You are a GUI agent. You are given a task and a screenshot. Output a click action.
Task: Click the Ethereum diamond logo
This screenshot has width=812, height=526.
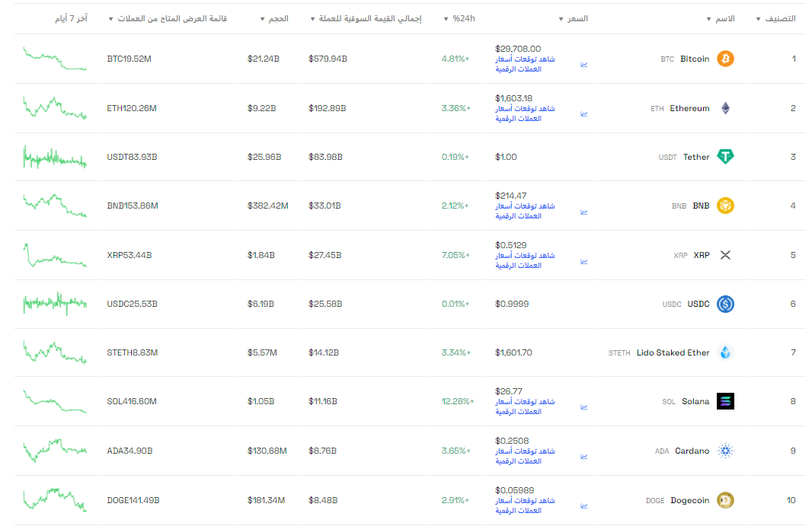725,108
